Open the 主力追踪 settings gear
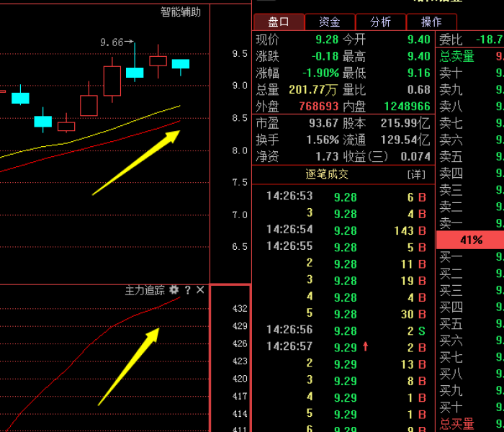This screenshot has height=432, width=504. coord(174,290)
